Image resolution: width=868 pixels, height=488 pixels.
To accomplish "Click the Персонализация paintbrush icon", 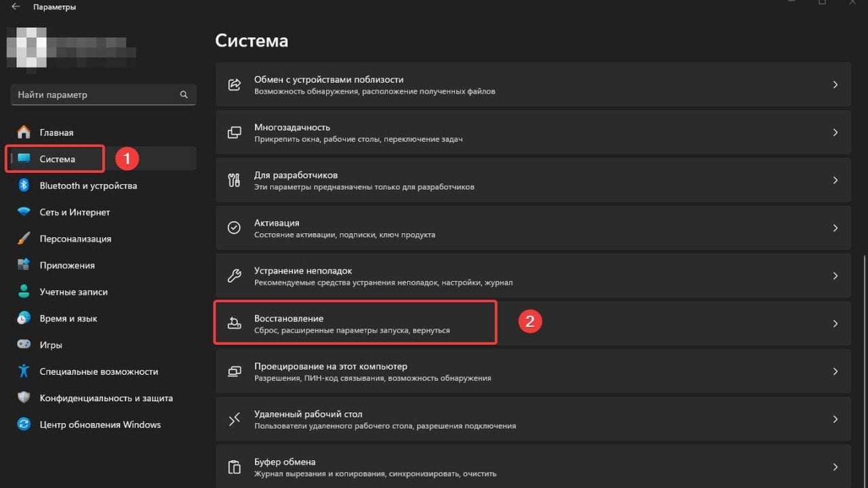I will click(24, 239).
